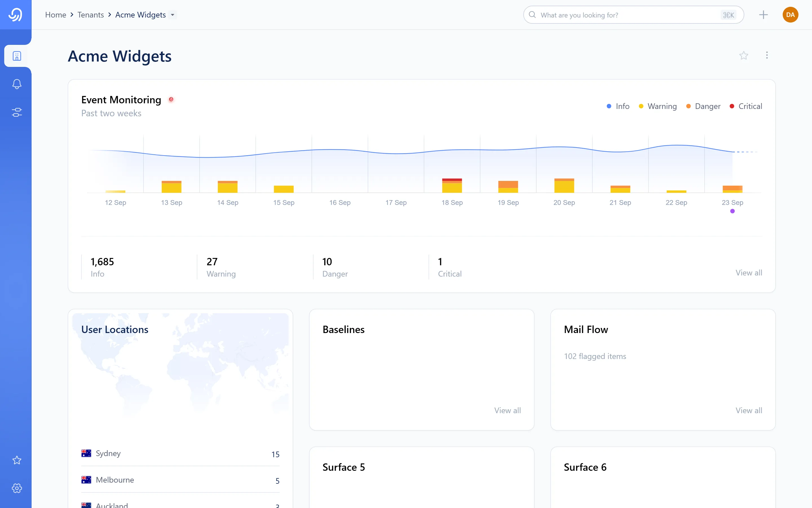Select the 20 Sep bar in chart
The height and width of the screenshot is (508, 812).
pyautogui.click(x=564, y=185)
